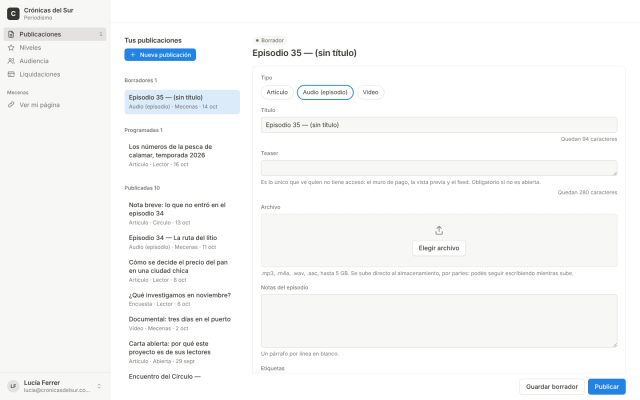
Task: Click the Ver mi página link icon
Action: point(11,105)
